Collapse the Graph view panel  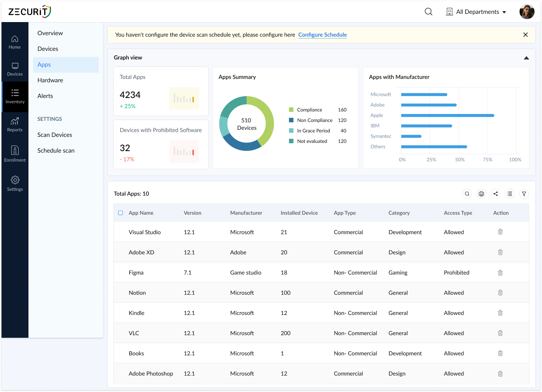click(x=526, y=58)
